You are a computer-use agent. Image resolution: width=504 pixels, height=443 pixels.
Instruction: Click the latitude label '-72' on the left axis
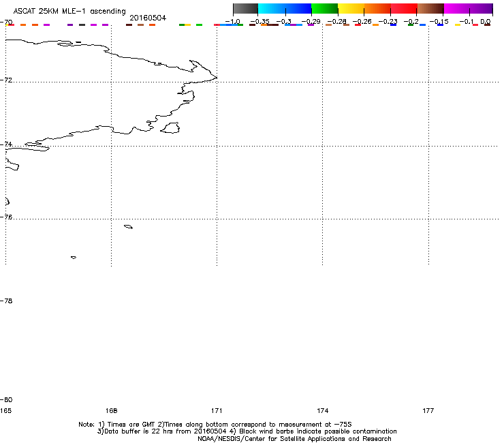click(6, 80)
